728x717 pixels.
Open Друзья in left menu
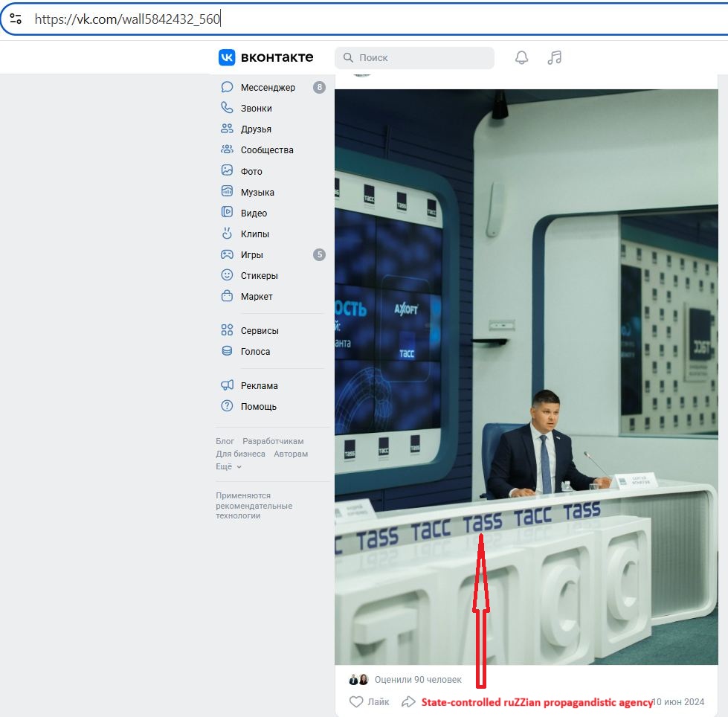click(256, 129)
